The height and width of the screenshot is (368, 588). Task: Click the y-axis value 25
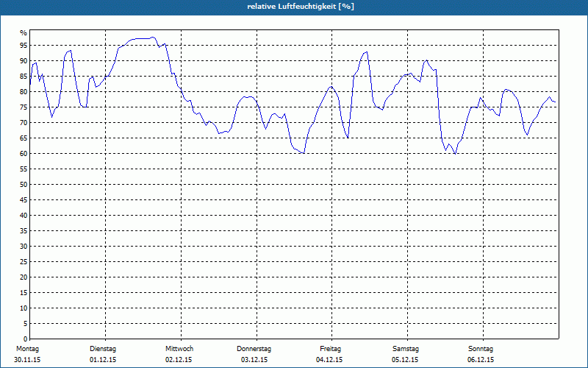pyautogui.click(x=24, y=262)
